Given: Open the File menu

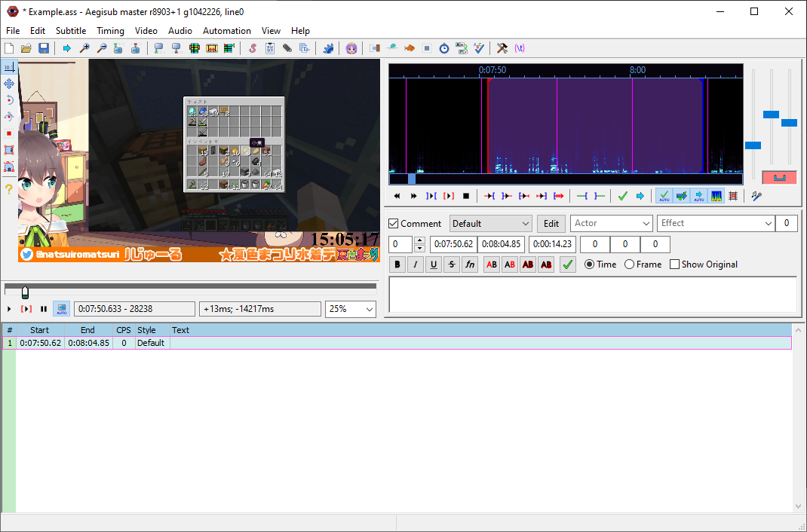Looking at the screenshot, I should click(13, 31).
